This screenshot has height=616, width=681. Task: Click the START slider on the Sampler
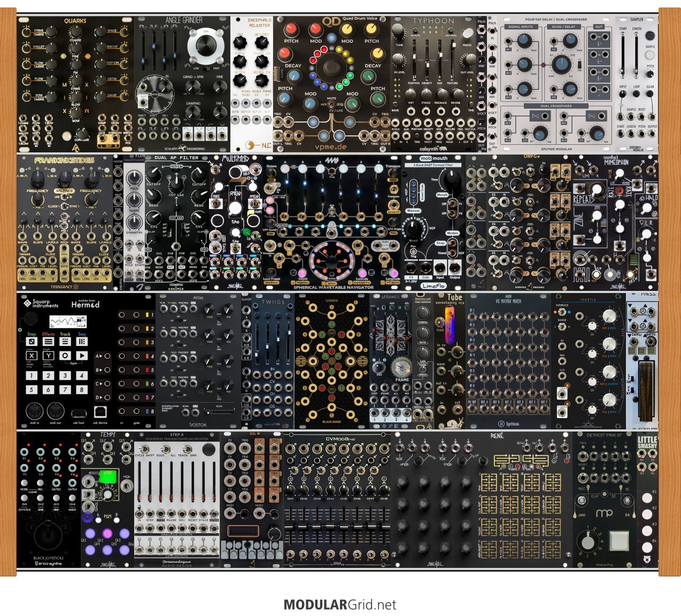pyautogui.click(x=623, y=55)
